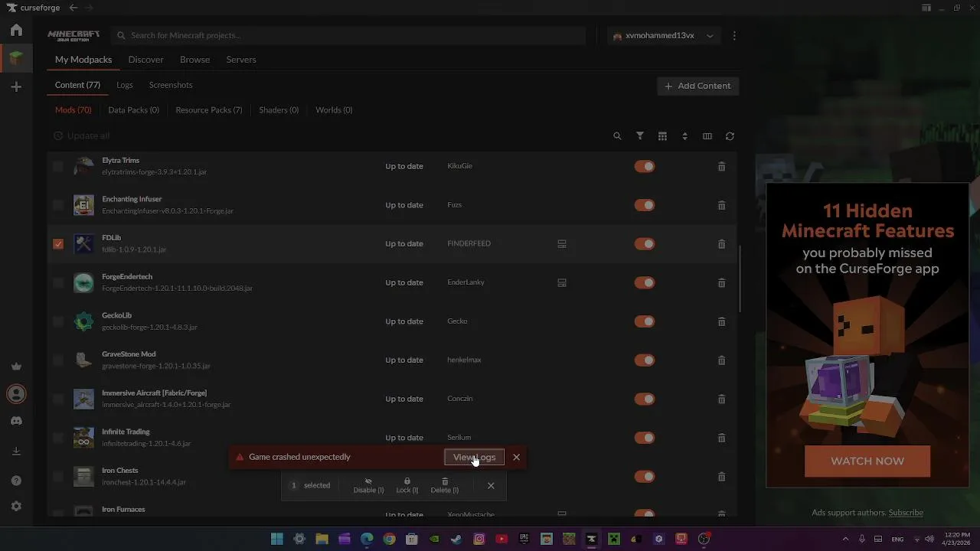Click the FDLib dependency icon

(562, 244)
